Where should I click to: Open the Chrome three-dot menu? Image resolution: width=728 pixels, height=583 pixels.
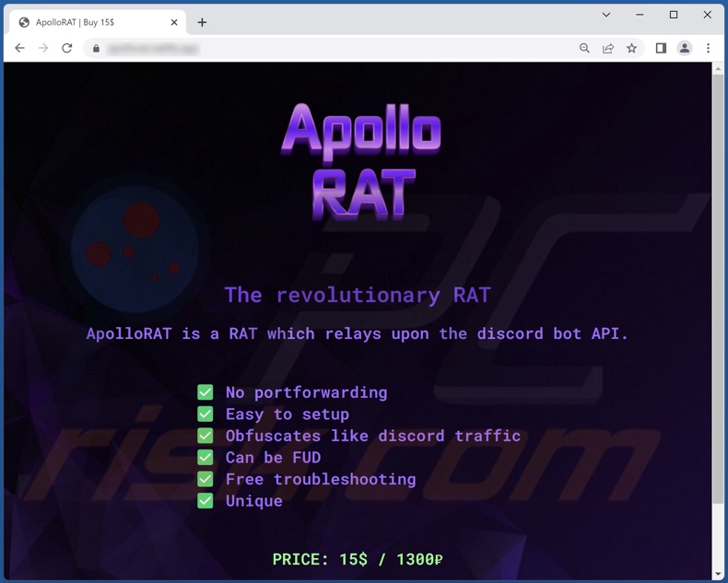click(x=708, y=48)
